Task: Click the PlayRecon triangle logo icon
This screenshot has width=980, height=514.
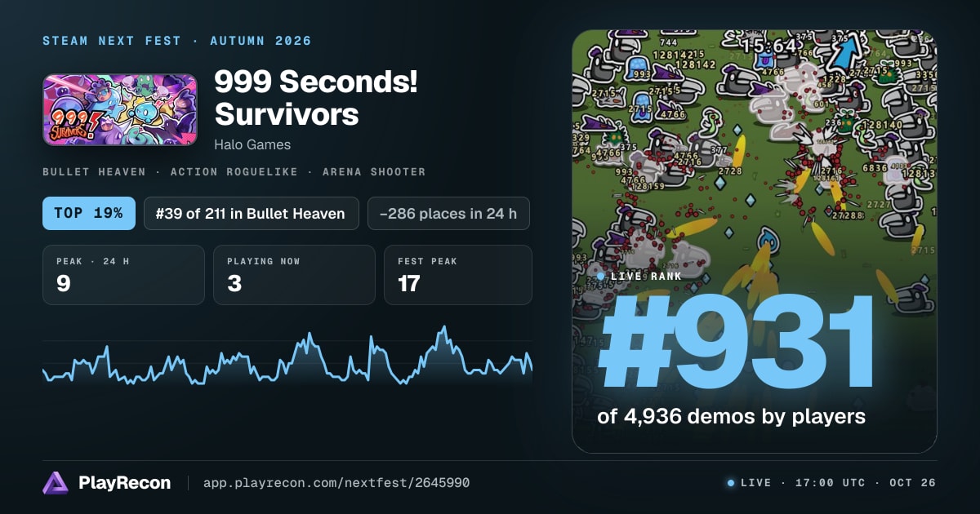Action: point(56,483)
